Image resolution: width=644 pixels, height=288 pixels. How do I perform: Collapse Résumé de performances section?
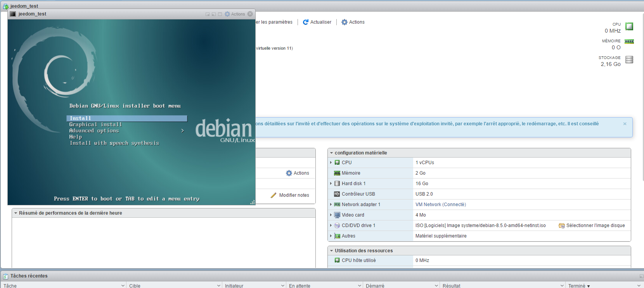click(16, 213)
